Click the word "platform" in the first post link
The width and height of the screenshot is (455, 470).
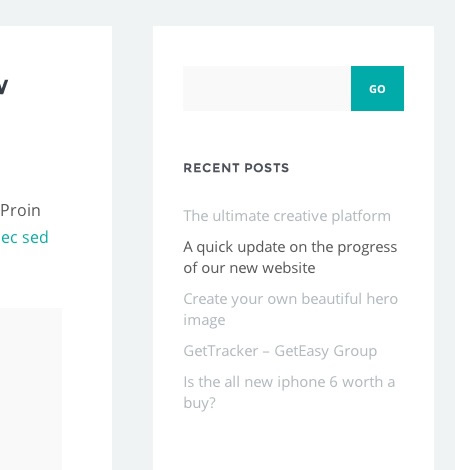361,216
